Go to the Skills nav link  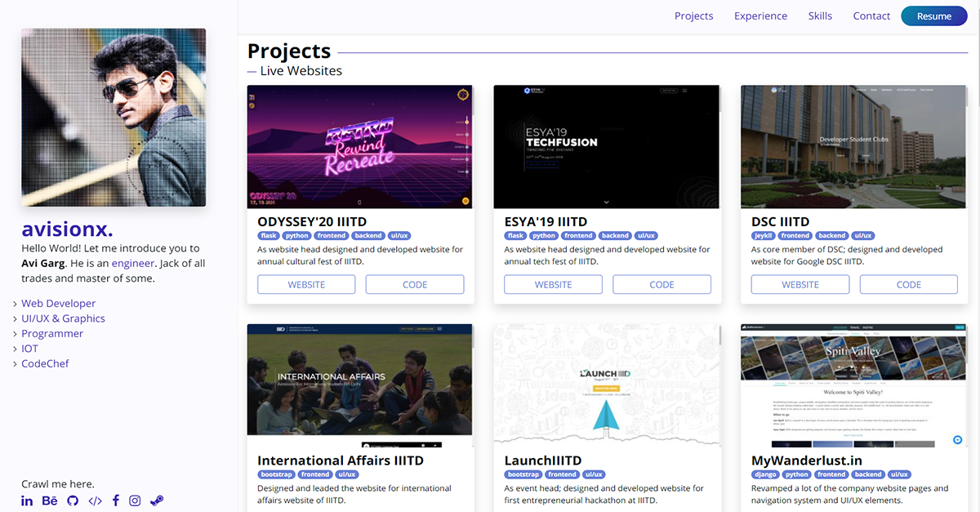click(820, 16)
